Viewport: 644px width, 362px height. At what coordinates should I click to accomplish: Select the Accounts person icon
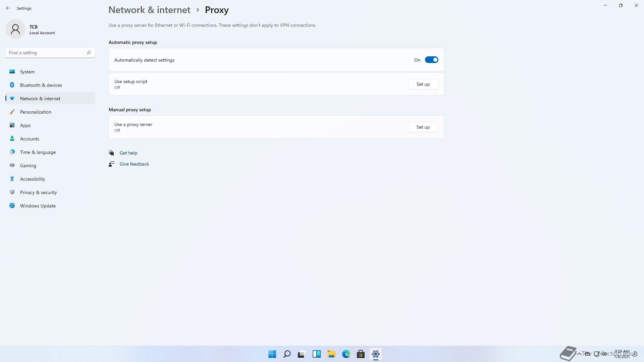12,138
